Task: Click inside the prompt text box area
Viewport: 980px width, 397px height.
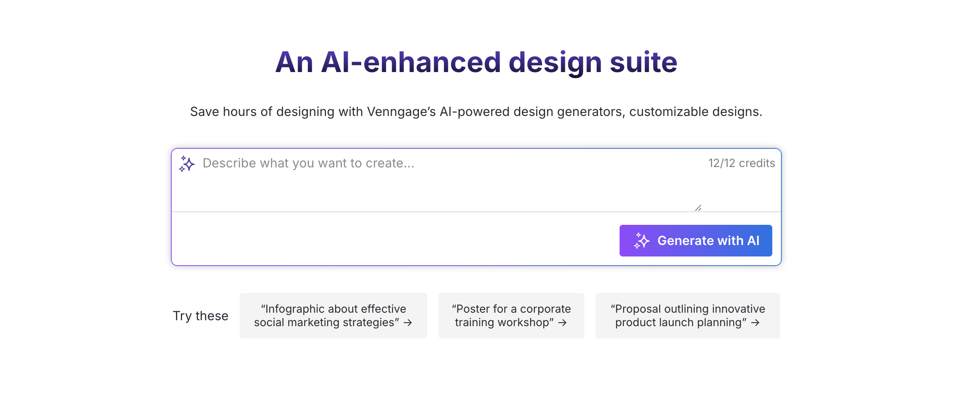Action: 435,184
